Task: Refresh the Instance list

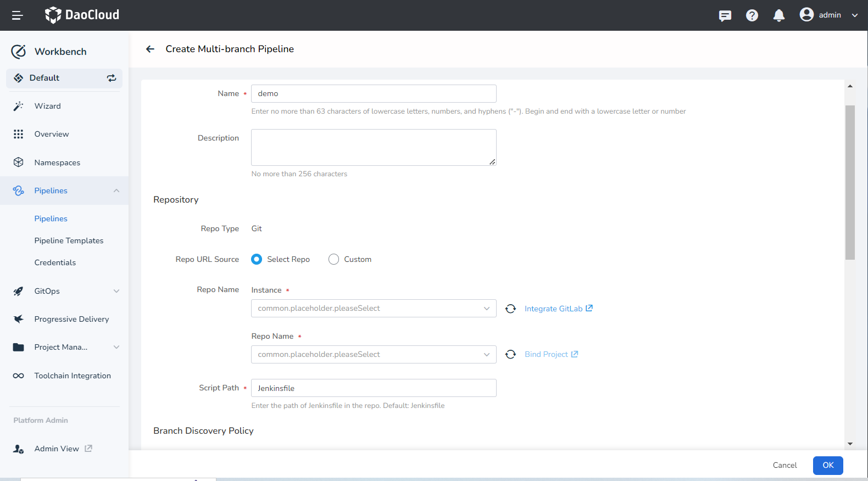Action: pyautogui.click(x=510, y=309)
